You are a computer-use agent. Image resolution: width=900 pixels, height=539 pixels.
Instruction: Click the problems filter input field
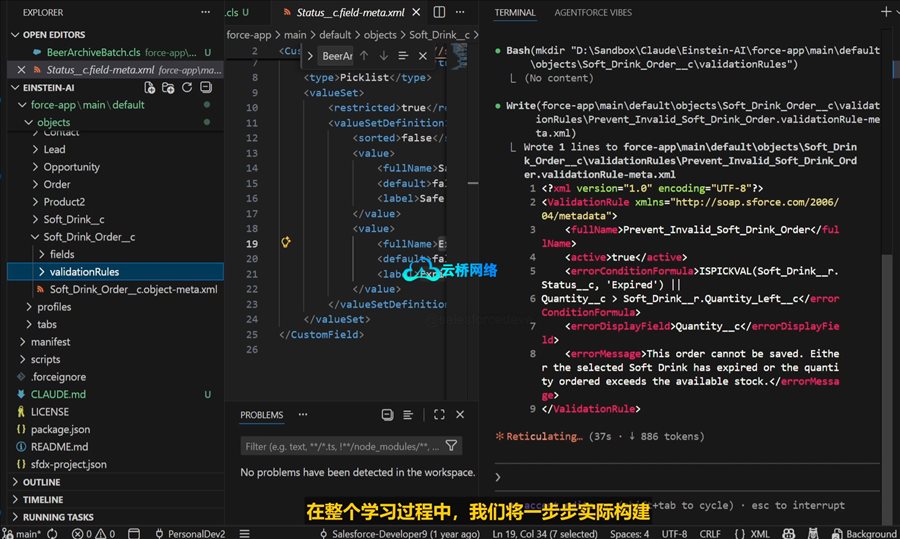coord(340,446)
